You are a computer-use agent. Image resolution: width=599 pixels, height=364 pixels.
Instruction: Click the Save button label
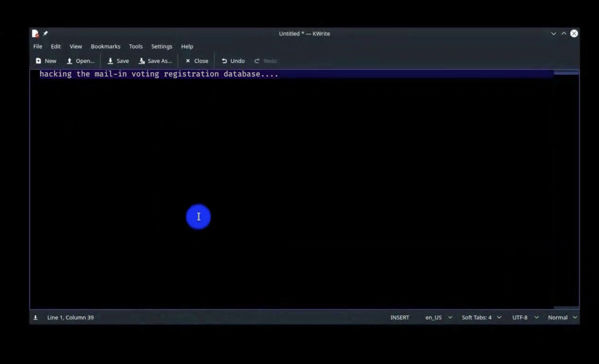pyautogui.click(x=123, y=61)
